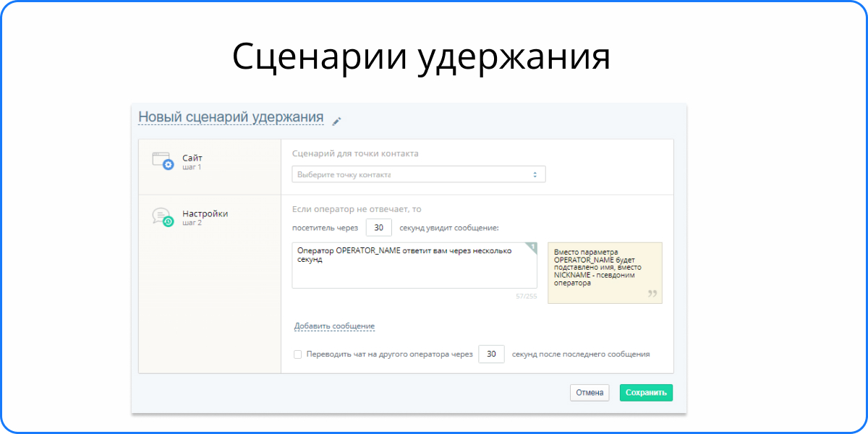Enable the transfer chat to another operator checkbox

(x=297, y=354)
